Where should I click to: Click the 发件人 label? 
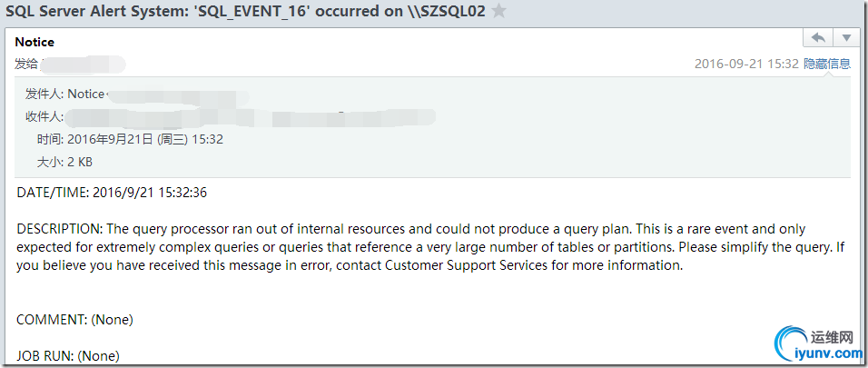tap(44, 94)
